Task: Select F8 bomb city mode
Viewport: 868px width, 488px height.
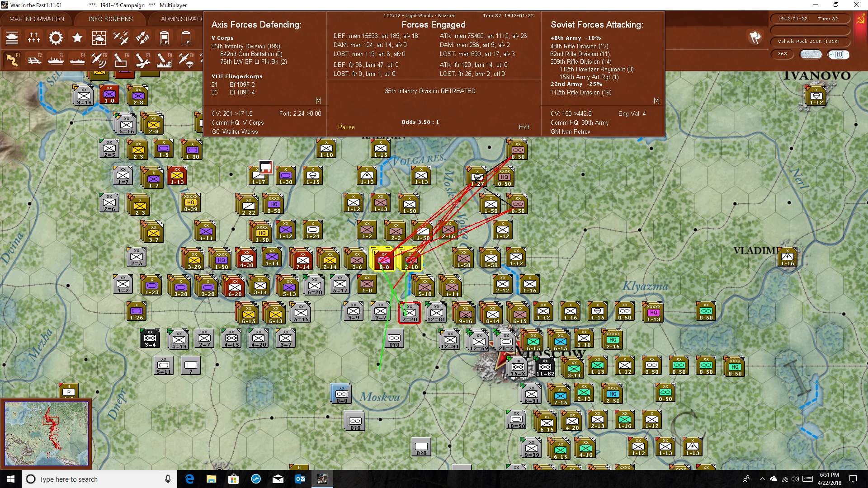Action: coord(164,60)
